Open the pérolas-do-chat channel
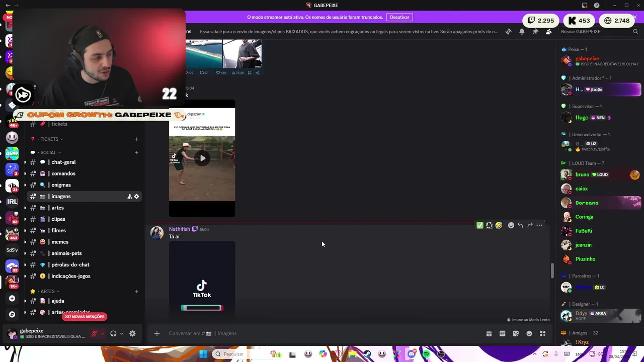644x362 pixels. coord(84,264)
